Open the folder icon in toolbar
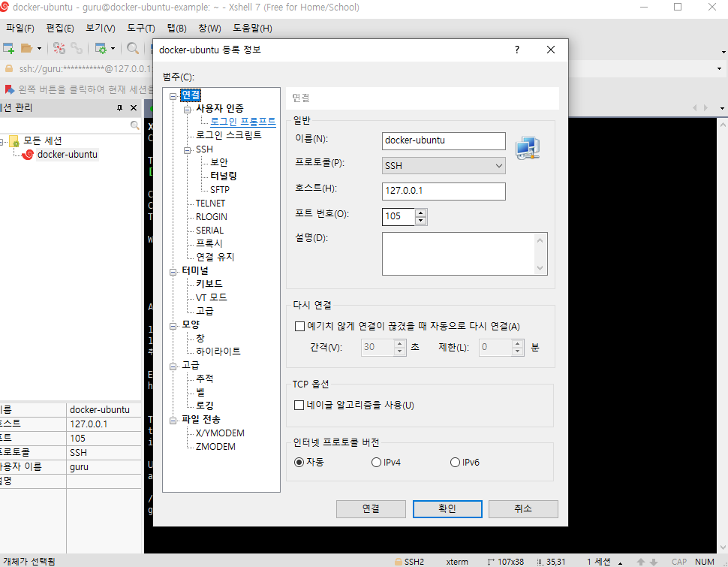Image resolution: width=728 pixels, height=567 pixels. [26, 48]
